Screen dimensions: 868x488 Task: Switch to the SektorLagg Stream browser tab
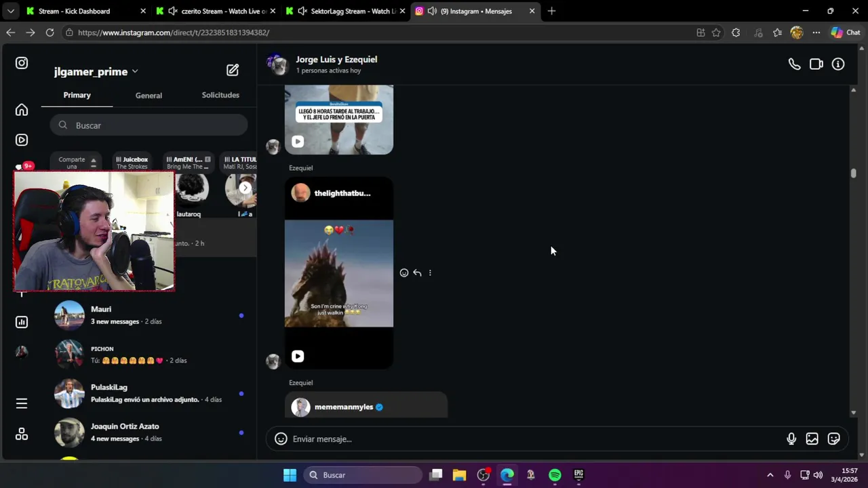click(x=347, y=11)
